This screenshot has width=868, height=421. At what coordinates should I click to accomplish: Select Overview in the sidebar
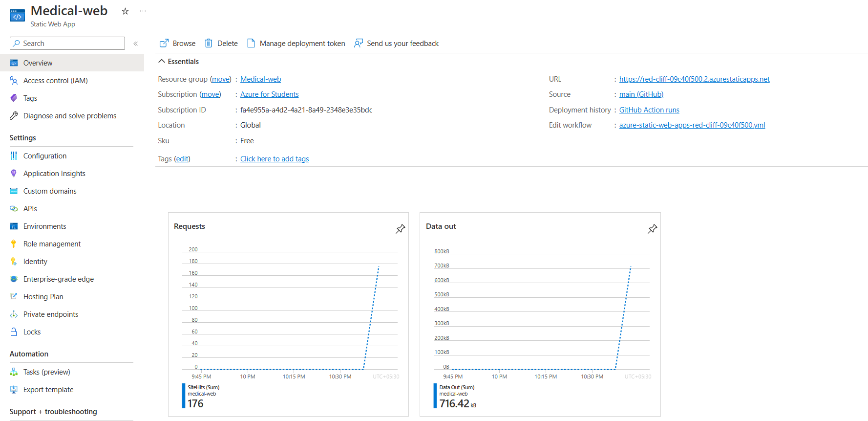(x=72, y=63)
